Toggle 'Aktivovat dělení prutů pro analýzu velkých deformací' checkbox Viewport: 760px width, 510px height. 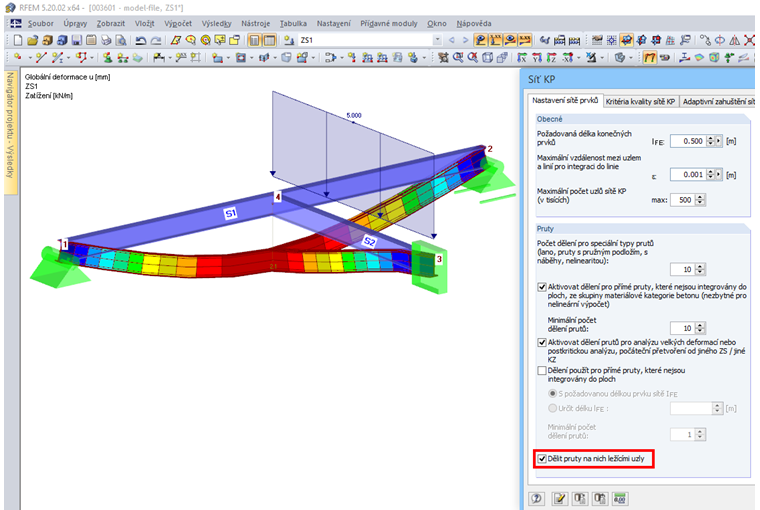(542, 342)
